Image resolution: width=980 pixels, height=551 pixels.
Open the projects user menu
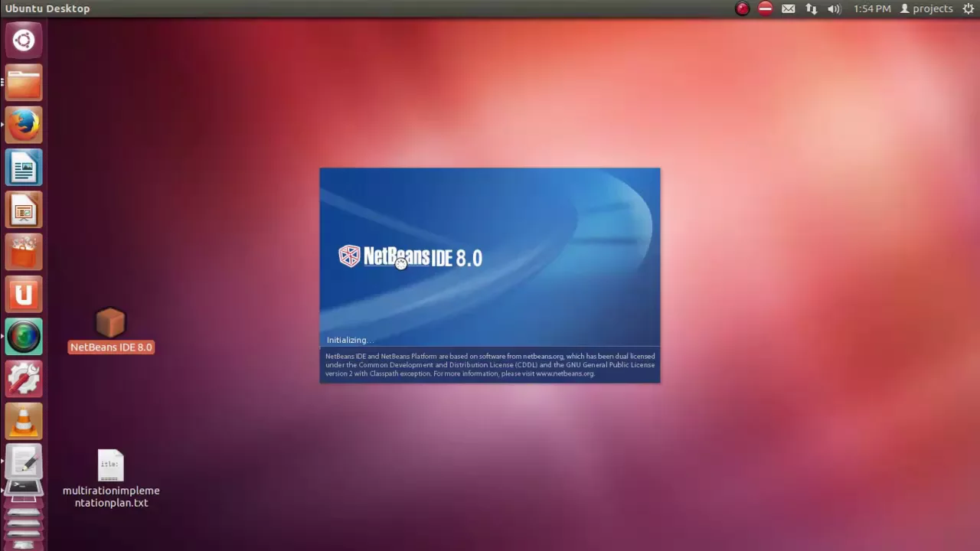click(926, 8)
